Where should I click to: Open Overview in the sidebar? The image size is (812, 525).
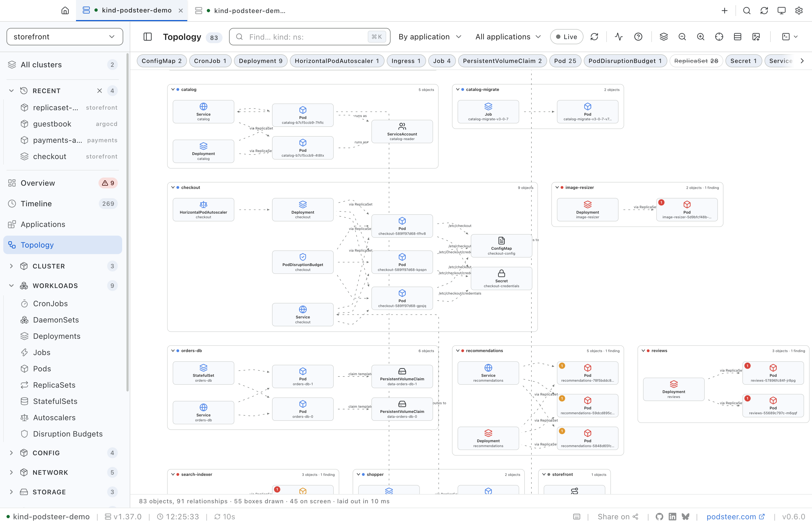[63, 183]
